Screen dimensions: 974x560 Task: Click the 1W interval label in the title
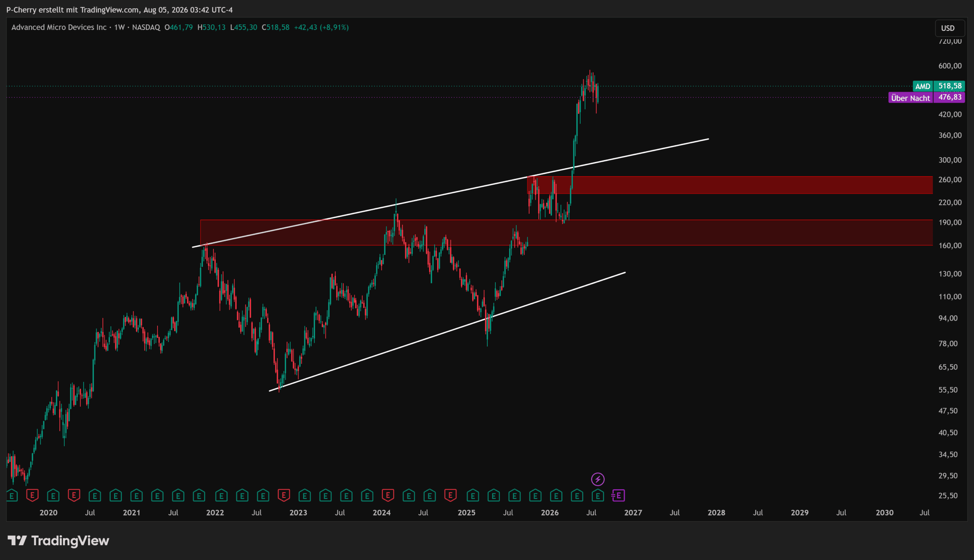tap(119, 27)
